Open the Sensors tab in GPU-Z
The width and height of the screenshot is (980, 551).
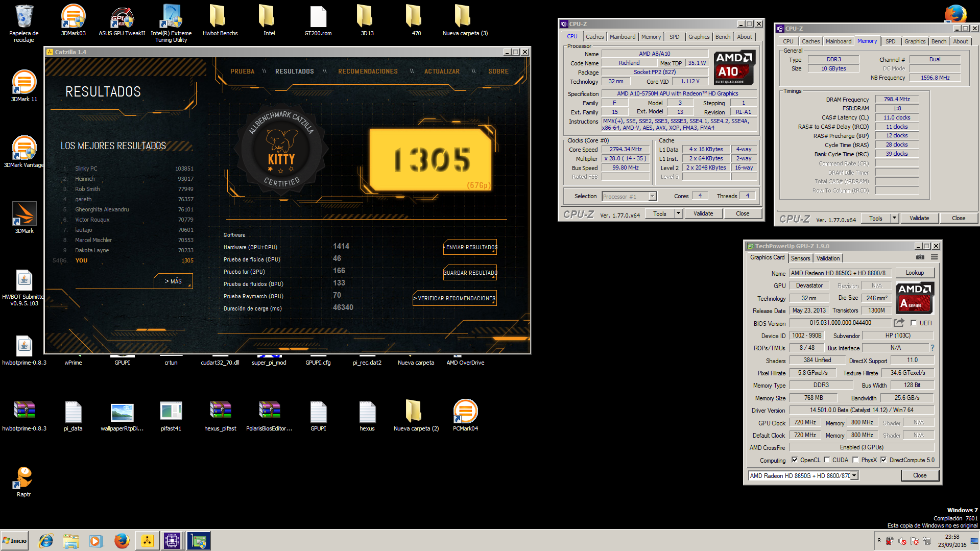800,258
